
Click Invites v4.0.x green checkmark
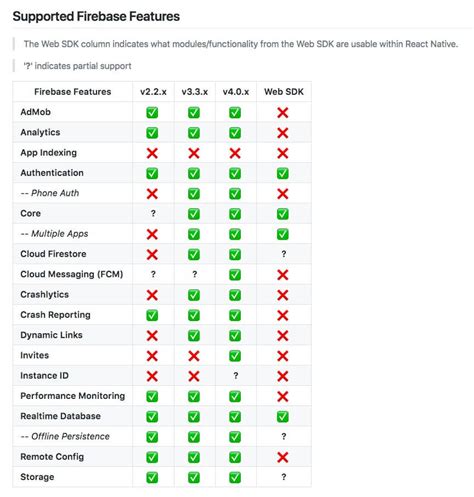coord(235,356)
